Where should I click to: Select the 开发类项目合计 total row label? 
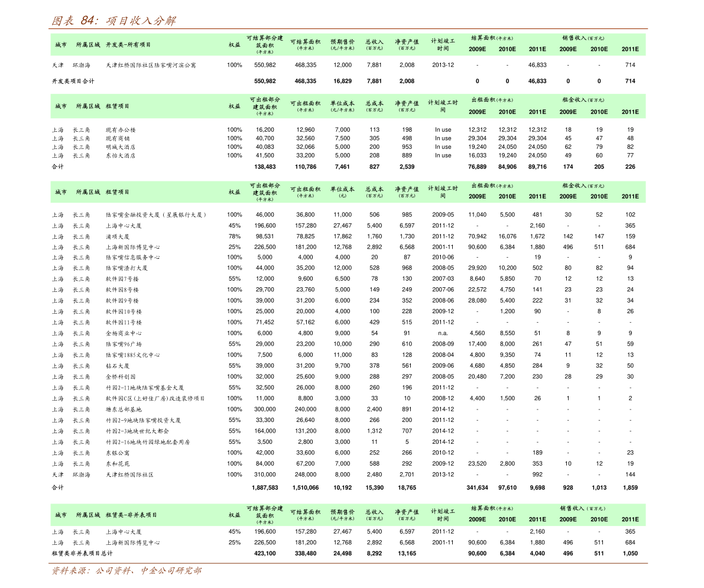(x=73, y=81)
